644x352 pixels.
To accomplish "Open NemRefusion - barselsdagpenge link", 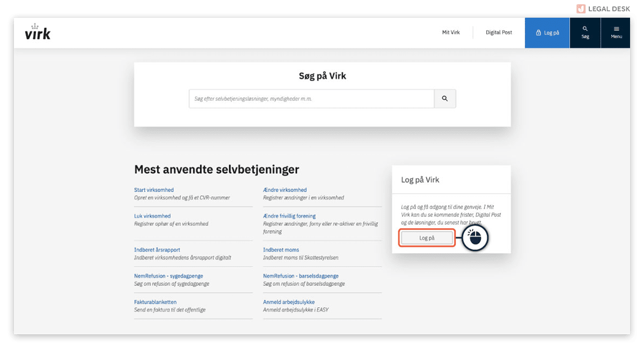I will click(x=301, y=276).
